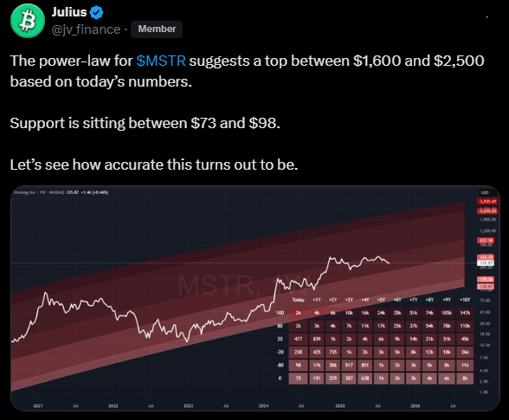Select the Today column header in table
The height and width of the screenshot is (420, 509).
click(x=299, y=300)
